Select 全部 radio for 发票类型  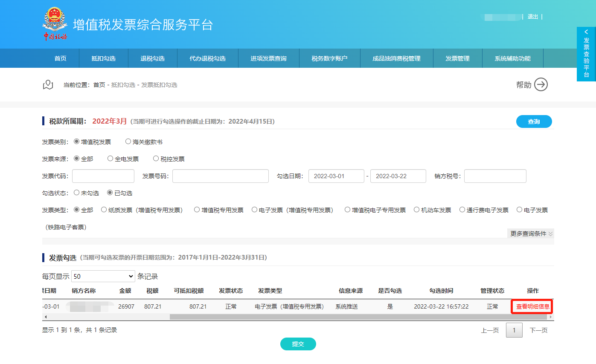[x=77, y=210]
